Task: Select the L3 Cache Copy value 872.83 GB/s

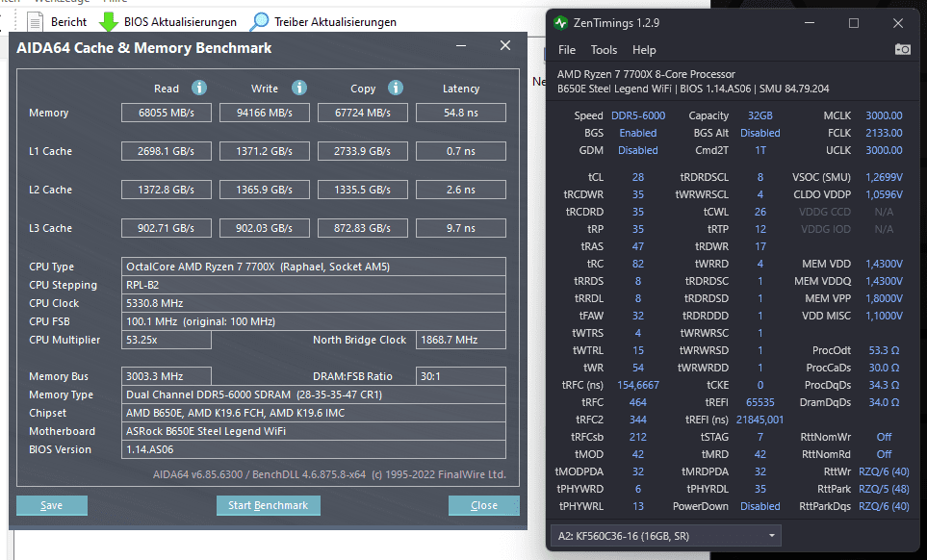Action: [x=362, y=228]
